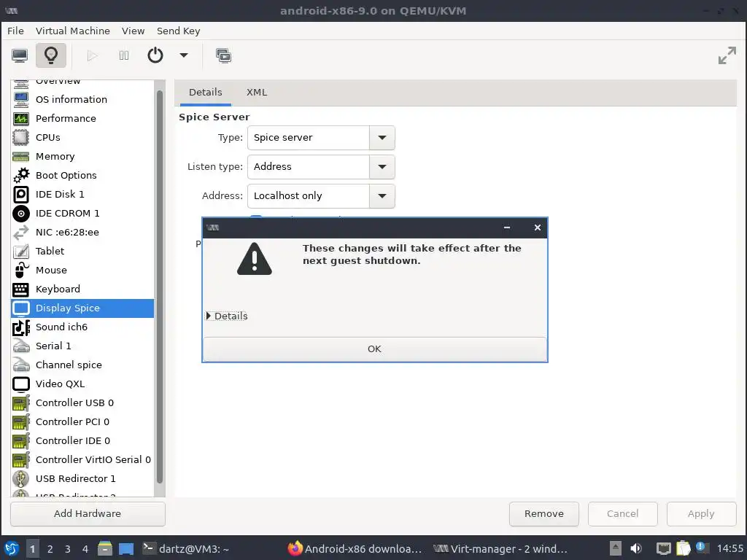Select Channel spice entry
This screenshot has width=747, height=560.
[82, 365]
